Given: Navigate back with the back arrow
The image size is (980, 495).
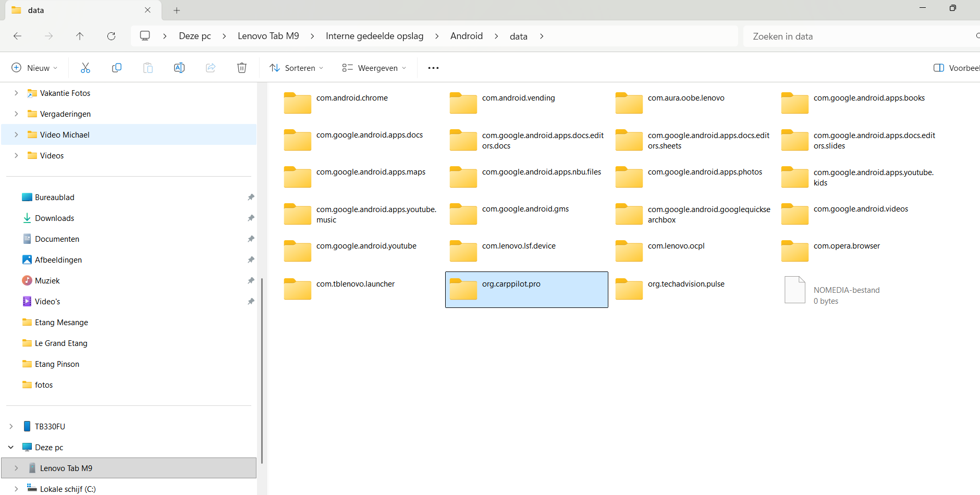Looking at the screenshot, I should pos(17,36).
